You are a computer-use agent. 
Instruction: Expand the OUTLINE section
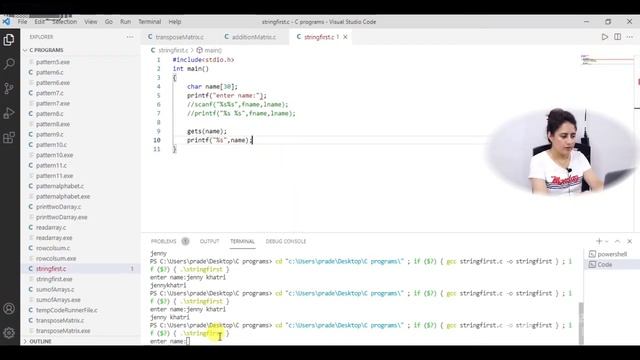(x=40, y=341)
